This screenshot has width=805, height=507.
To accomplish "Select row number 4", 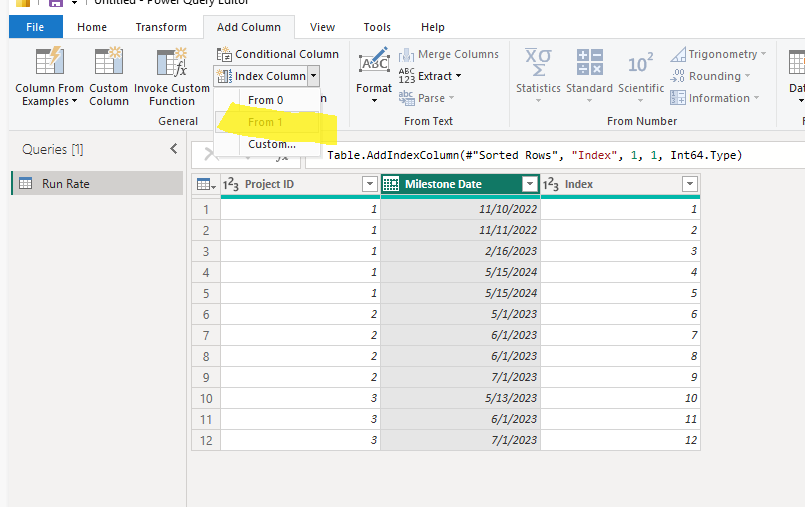I will pyautogui.click(x=206, y=272).
